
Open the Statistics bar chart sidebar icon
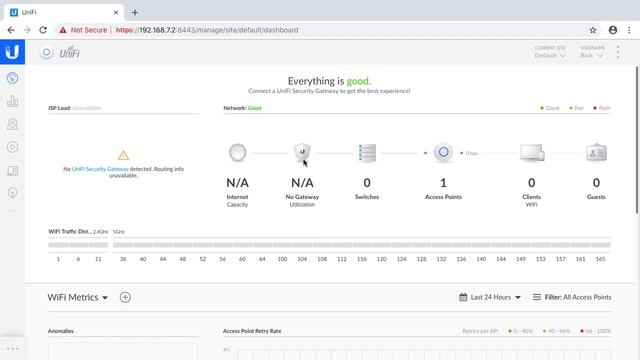tap(12, 101)
